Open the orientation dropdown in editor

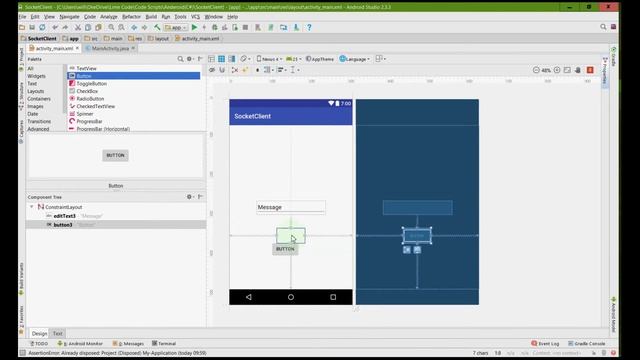pyautogui.click(x=245, y=59)
